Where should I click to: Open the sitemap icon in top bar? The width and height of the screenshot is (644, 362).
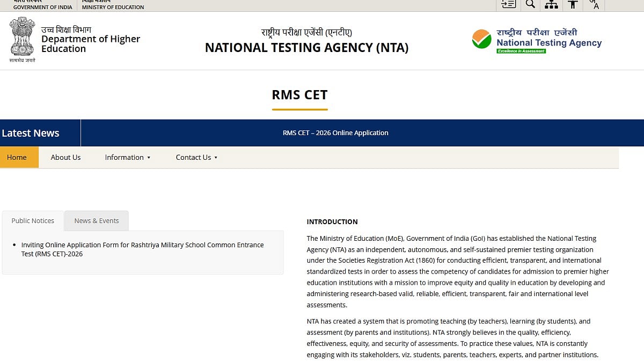coord(551,4)
